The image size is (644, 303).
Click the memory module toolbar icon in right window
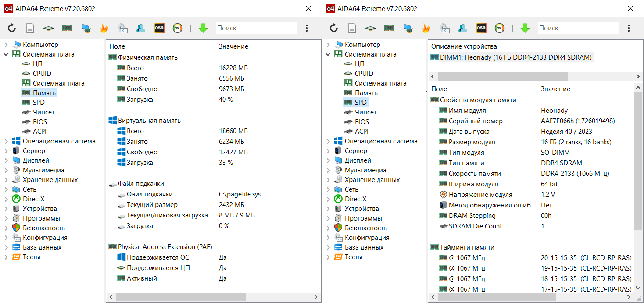click(389, 28)
